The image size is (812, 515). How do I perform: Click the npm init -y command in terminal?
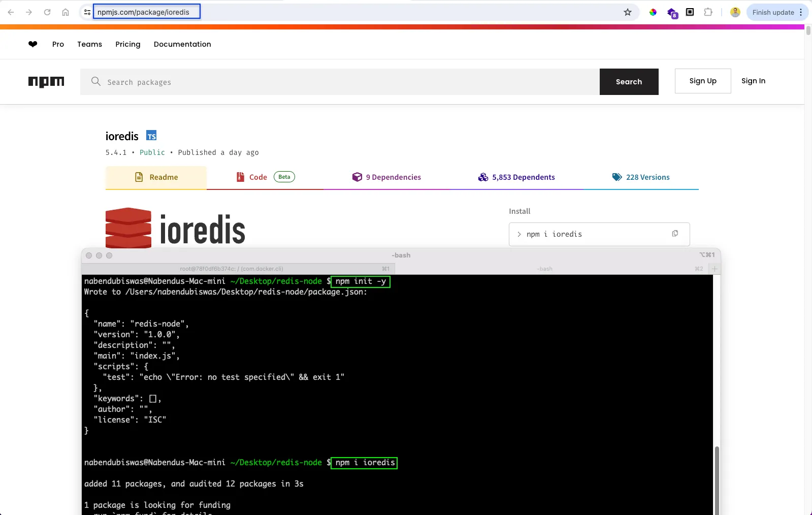tap(361, 281)
